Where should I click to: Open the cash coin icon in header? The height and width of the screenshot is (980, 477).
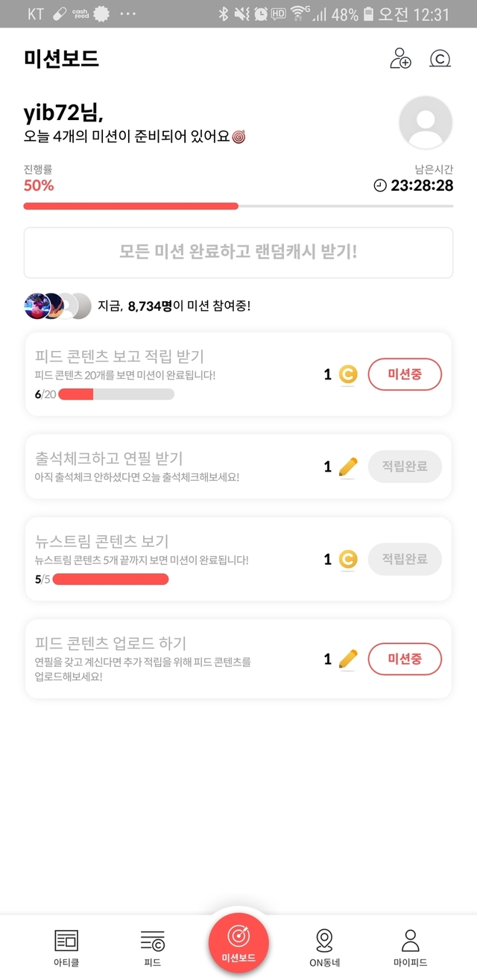[x=440, y=58]
